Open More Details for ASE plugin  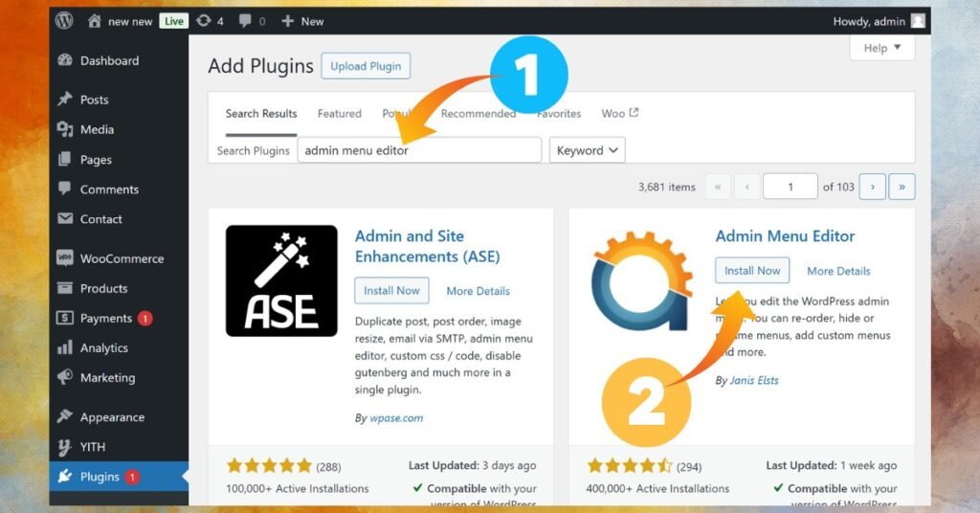coord(479,291)
